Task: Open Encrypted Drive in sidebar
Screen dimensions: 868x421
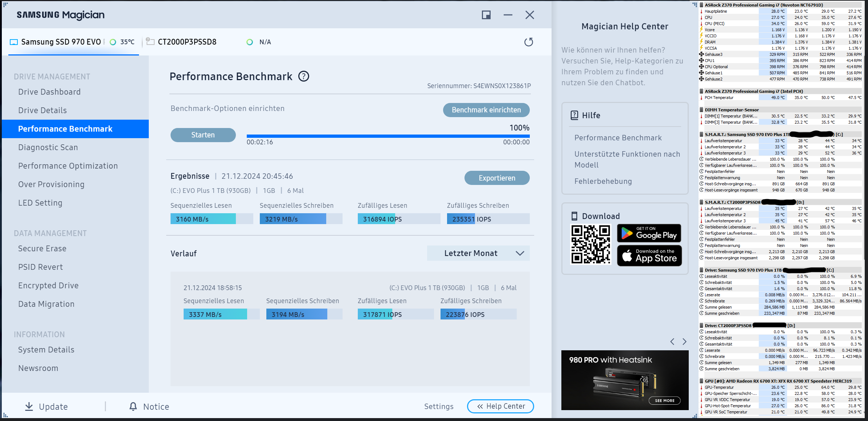Action: click(48, 285)
